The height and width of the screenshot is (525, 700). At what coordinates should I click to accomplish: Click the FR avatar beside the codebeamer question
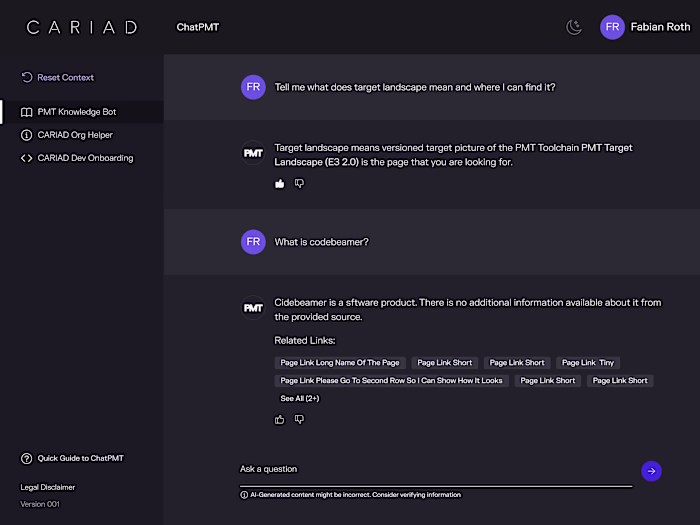coord(253,242)
